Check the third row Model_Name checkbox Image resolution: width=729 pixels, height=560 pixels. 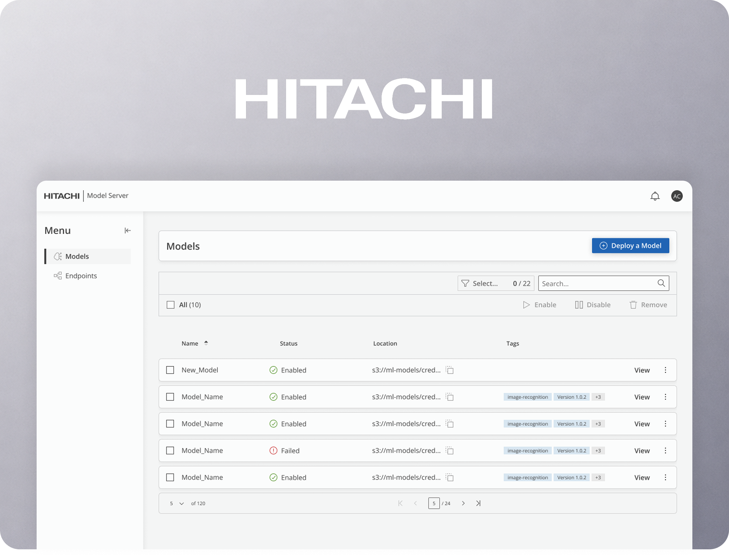click(170, 424)
